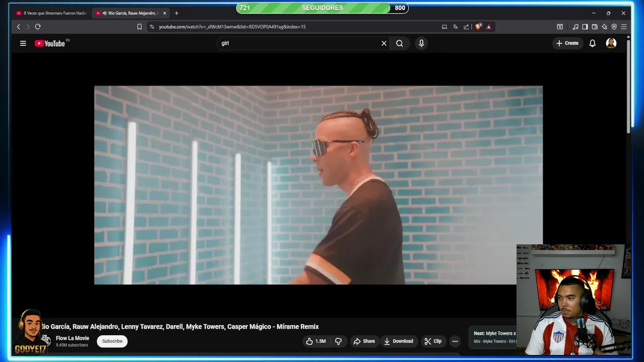This screenshot has width=644, height=362.
Task: Click the Seguidores follower goal bar
Action: 322,8
